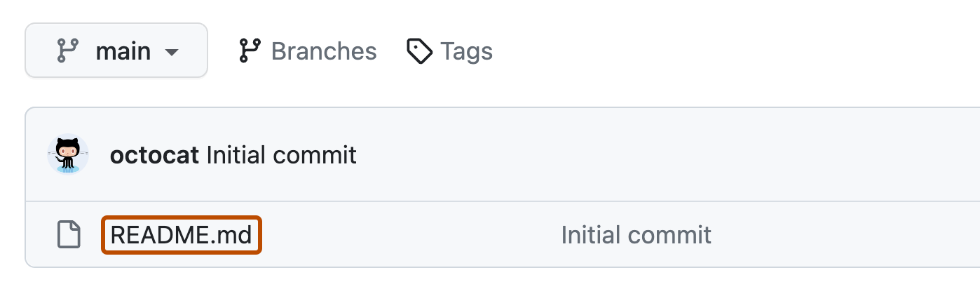Image resolution: width=980 pixels, height=289 pixels.
Task: Open Initial commit message in README.md row
Action: 636,235
